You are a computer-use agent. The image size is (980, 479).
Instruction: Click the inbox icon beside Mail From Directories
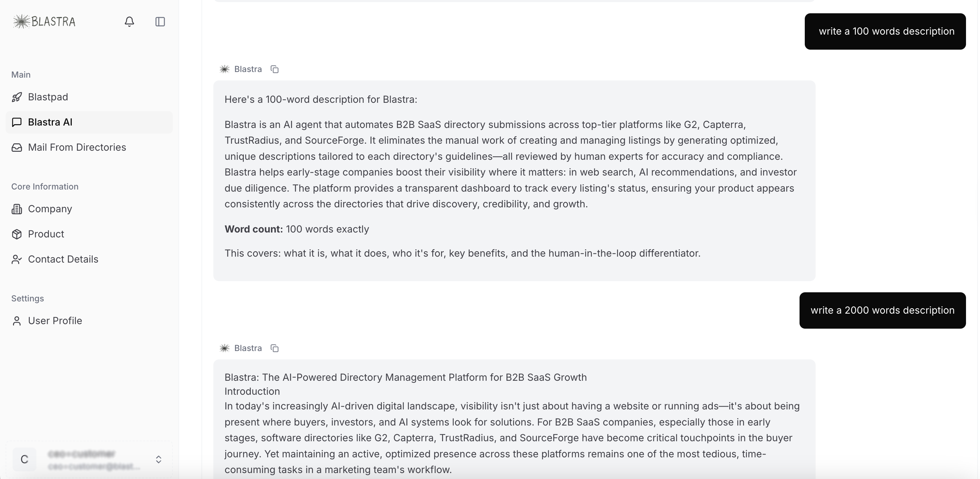pyautogui.click(x=17, y=147)
